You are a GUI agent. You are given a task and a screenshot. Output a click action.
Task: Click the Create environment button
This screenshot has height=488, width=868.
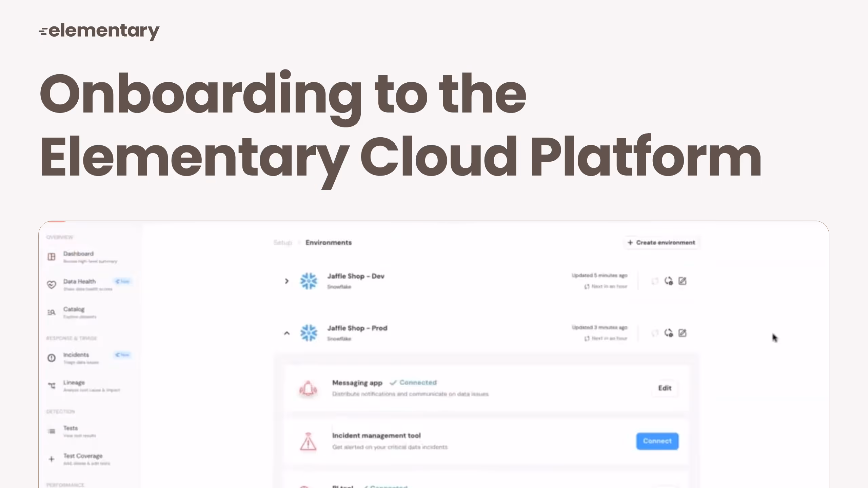[661, 242]
